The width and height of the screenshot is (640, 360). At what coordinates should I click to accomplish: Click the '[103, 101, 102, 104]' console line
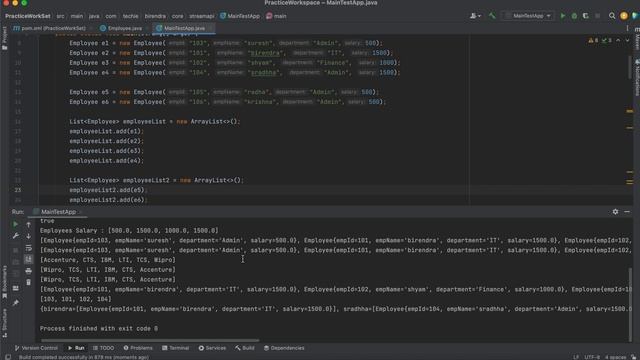click(76, 299)
